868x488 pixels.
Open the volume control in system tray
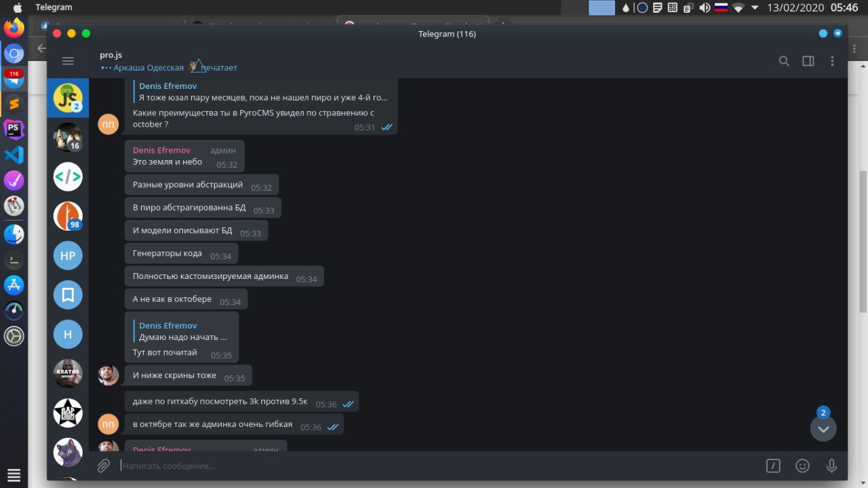coord(705,7)
